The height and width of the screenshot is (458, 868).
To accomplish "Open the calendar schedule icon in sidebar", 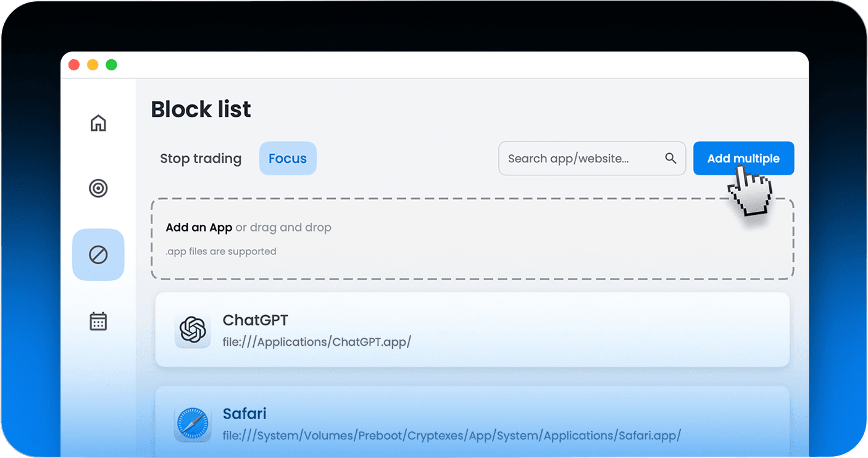I will pos(98,321).
